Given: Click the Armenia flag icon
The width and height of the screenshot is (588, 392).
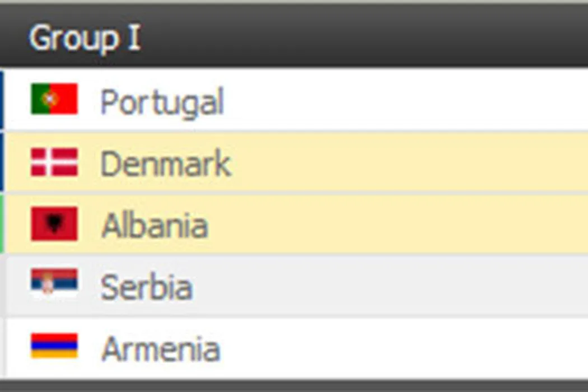Looking at the screenshot, I should (x=54, y=346).
